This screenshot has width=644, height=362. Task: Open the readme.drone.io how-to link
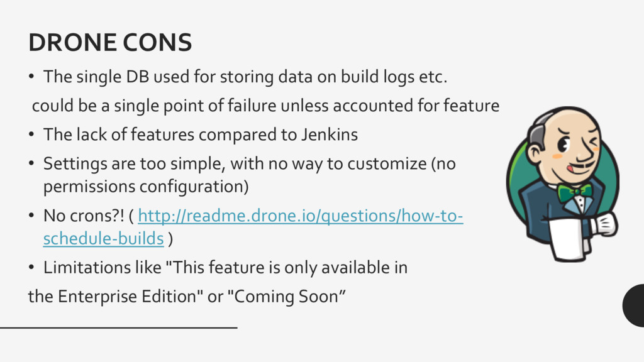[x=300, y=216]
